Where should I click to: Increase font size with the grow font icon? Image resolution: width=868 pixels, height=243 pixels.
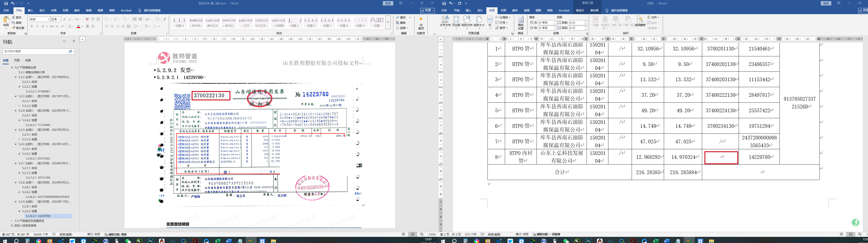point(65,19)
